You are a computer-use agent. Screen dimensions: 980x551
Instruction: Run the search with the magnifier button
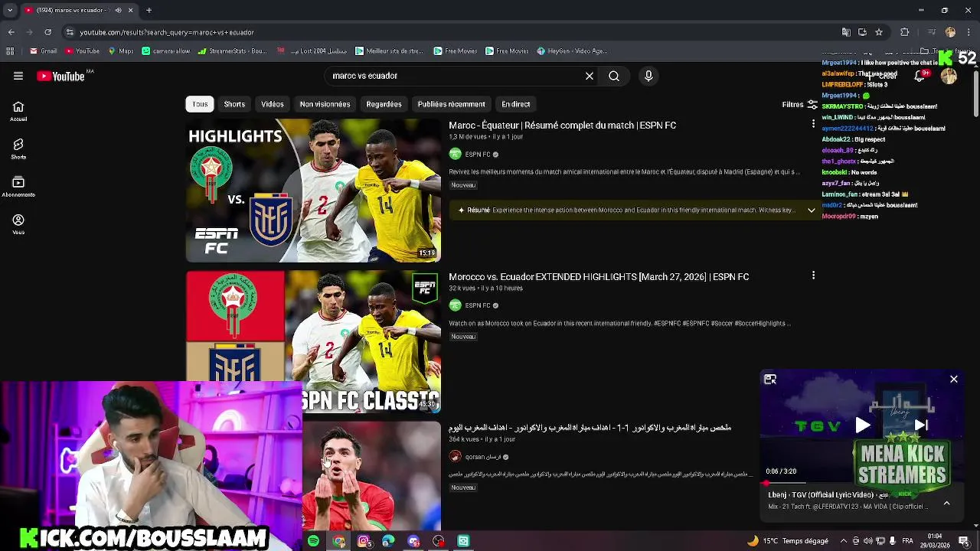[x=614, y=76]
